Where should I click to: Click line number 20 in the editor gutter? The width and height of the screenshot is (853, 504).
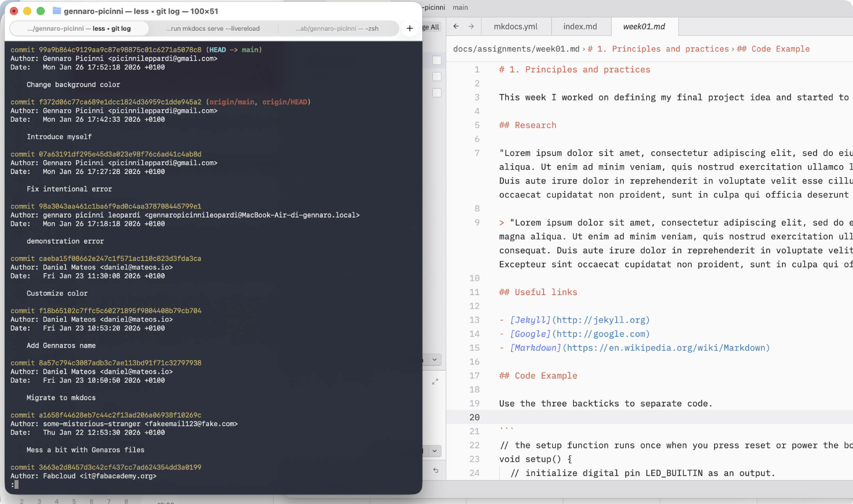tap(474, 417)
